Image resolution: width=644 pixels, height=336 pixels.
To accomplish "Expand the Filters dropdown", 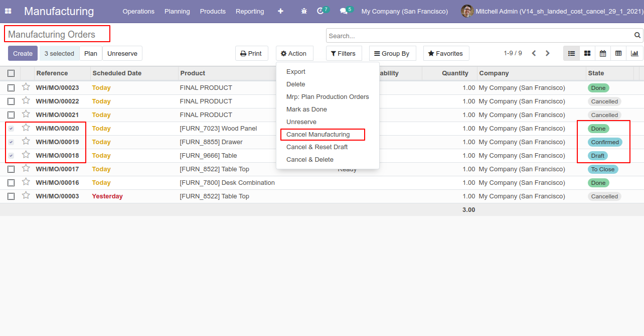I will 344,54.
